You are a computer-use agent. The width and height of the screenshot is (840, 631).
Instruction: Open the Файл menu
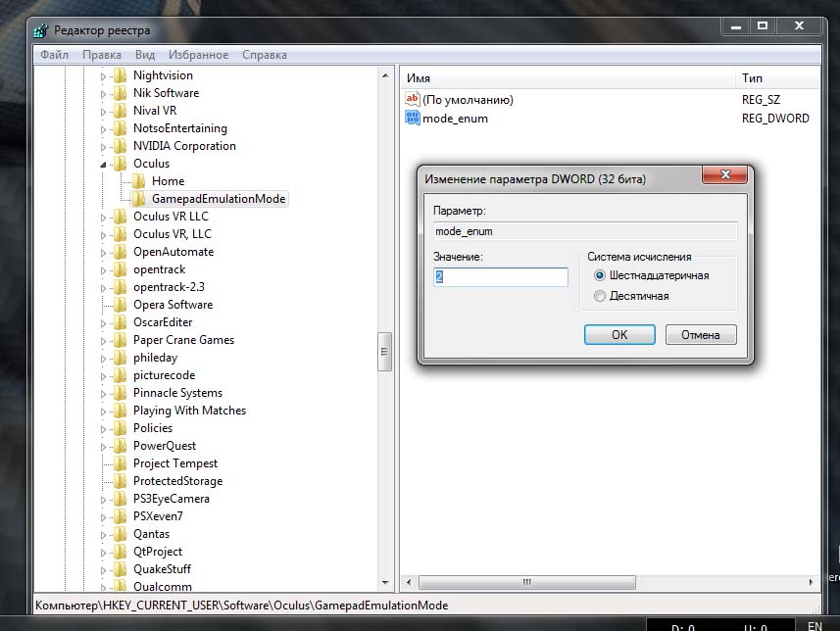(55, 55)
